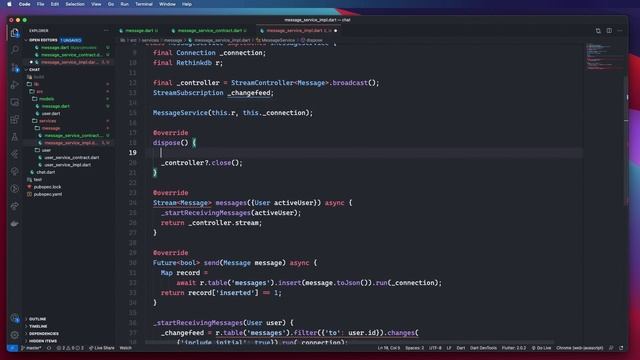The height and width of the screenshot is (360, 640).
Task: Collapse the models folder
Action: (46, 99)
